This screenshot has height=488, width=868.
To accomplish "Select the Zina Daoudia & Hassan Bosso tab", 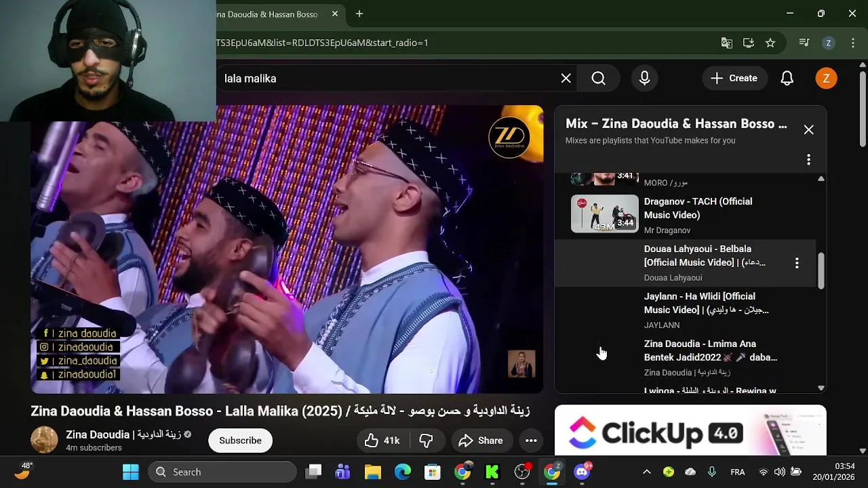I will tap(271, 14).
